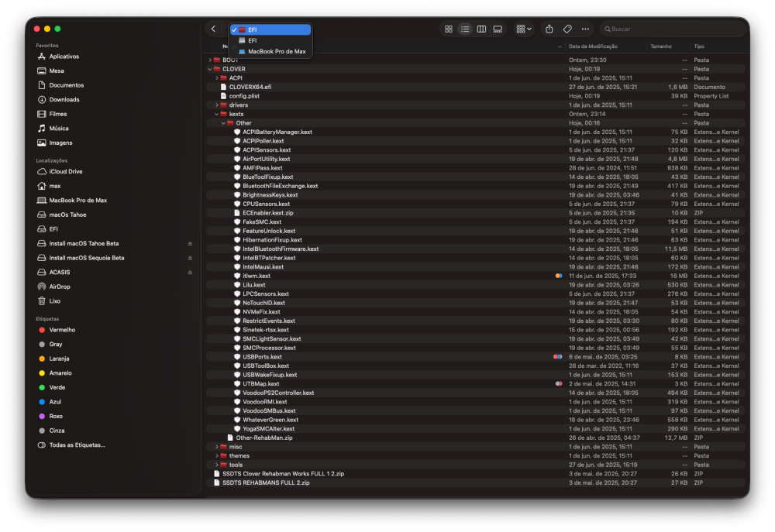Open Filmes in the sidebar
Screen dimensions: 775x532
pos(58,114)
